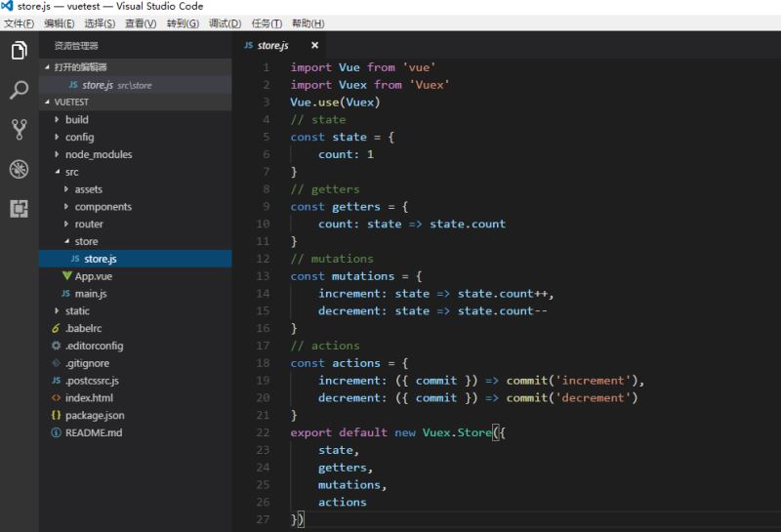Expand the static folder
The image size is (781, 532).
pos(57,310)
